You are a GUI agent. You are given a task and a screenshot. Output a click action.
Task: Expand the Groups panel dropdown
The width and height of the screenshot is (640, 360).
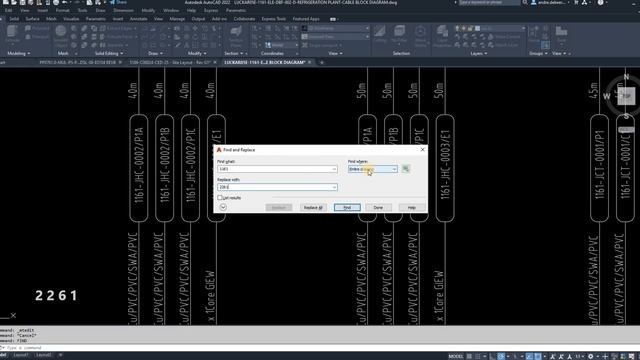coord(538,53)
